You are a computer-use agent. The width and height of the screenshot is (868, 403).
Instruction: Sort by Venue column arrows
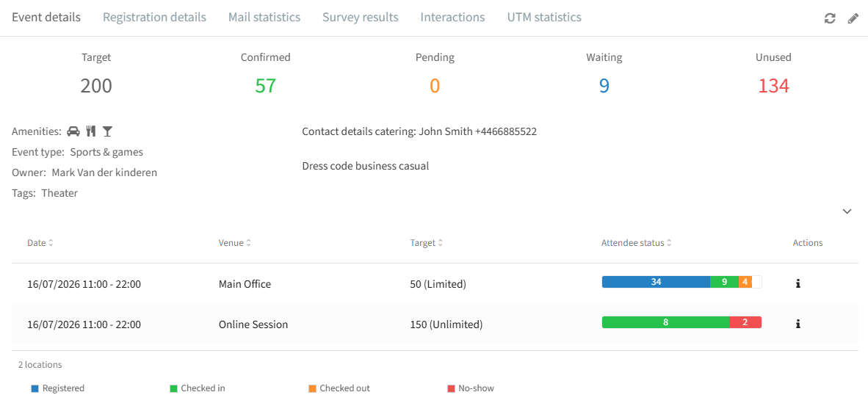tap(248, 242)
